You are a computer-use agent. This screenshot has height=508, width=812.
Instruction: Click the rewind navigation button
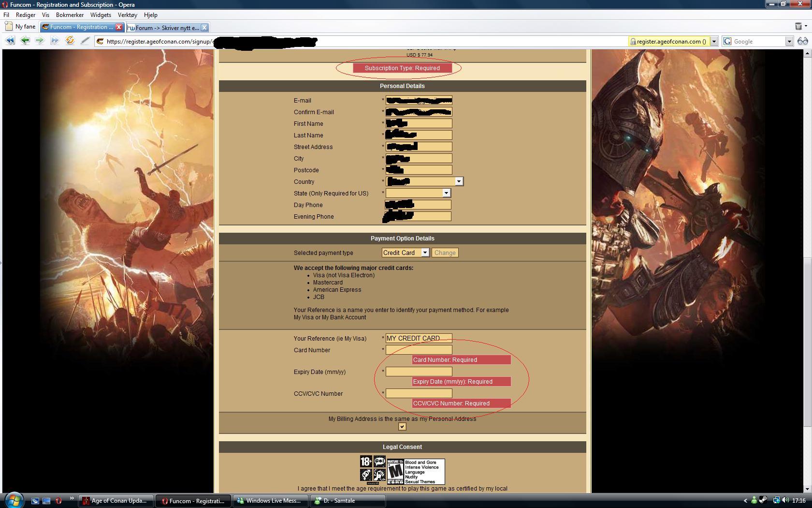pyautogui.click(x=10, y=41)
